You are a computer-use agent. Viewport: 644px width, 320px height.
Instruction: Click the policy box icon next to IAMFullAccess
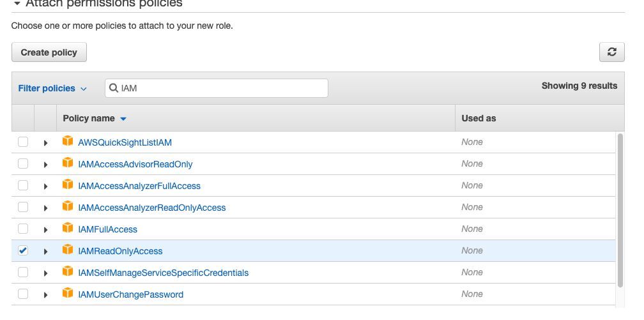pyautogui.click(x=68, y=229)
